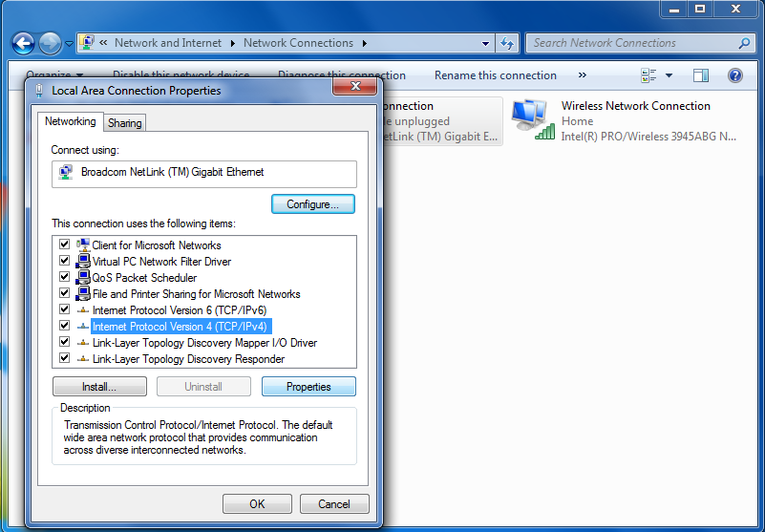Switch to the Networking tab
Screen dimensions: 765x532
click(x=71, y=121)
